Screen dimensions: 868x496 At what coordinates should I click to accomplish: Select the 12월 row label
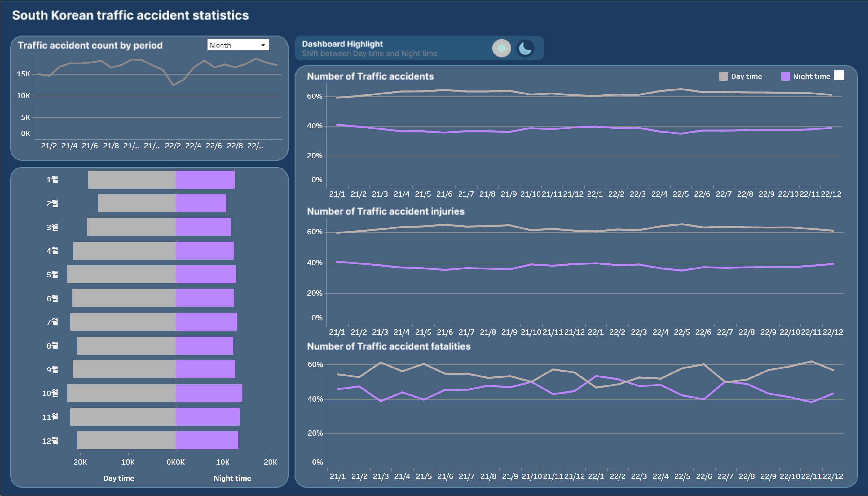[x=50, y=441]
